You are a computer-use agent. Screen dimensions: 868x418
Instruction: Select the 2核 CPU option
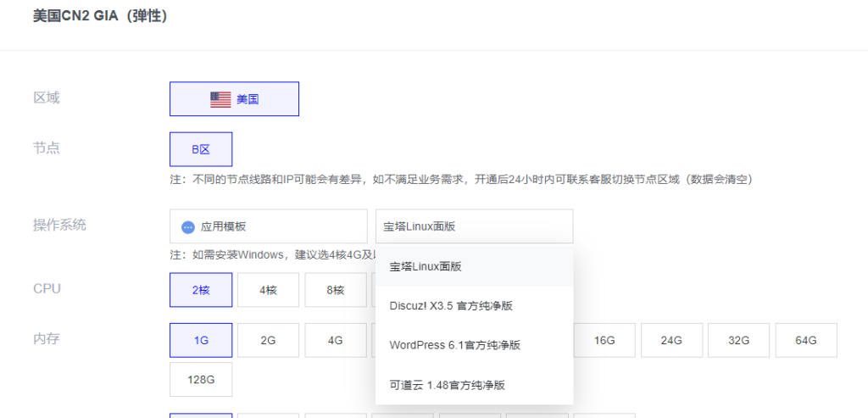tap(201, 290)
